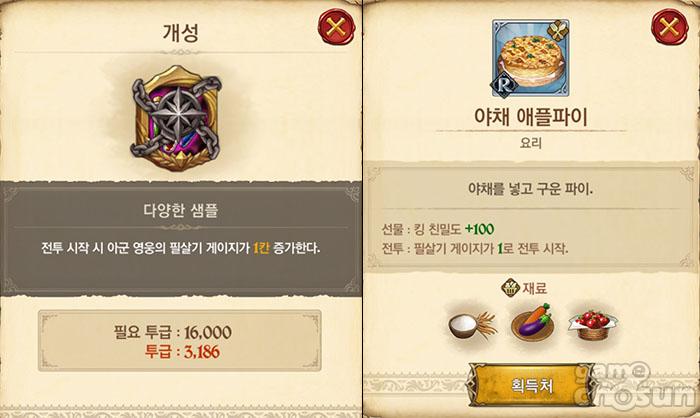This screenshot has height=418, width=700.
Task: Select the apple basket ingredient
Action: pos(593,325)
